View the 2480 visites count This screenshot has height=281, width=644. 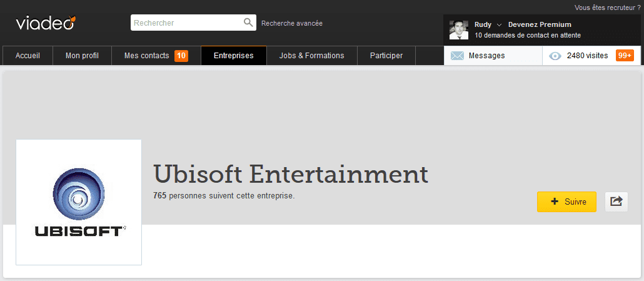pos(587,56)
